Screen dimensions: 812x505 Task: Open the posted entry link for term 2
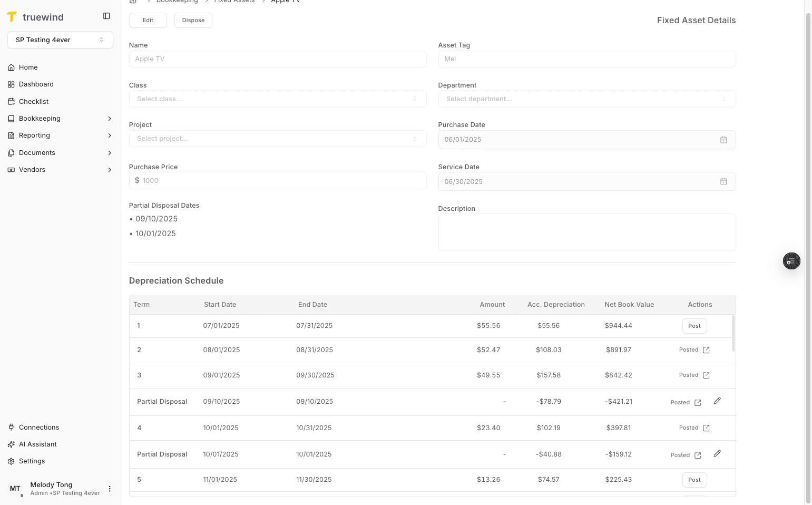tap(707, 349)
